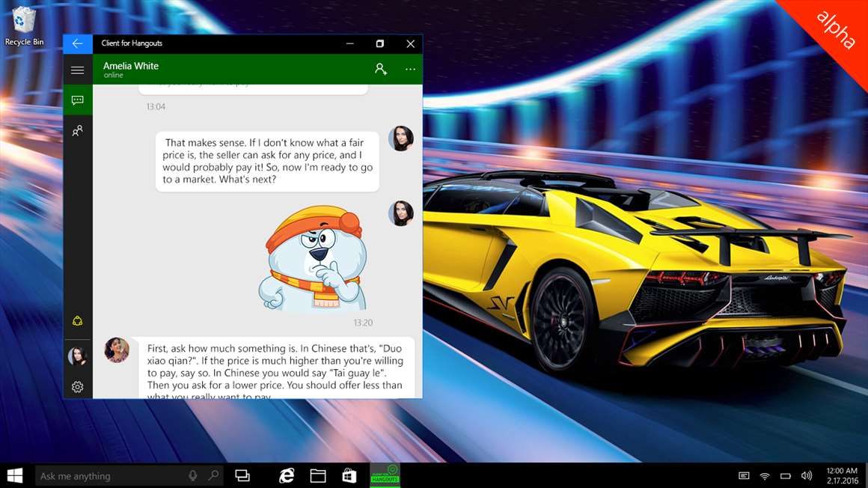Click the online status label under Amelia White
Image resolution: width=868 pixels, height=488 pixels.
(113, 75)
